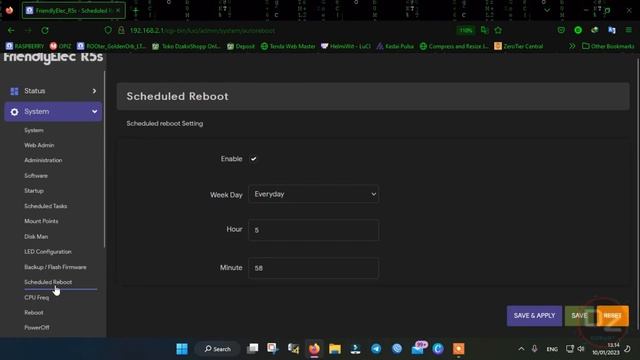The height and width of the screenshot is (360, 640).
Task: Open the ZeroTier Central bookmark
Action: [519, 46]
